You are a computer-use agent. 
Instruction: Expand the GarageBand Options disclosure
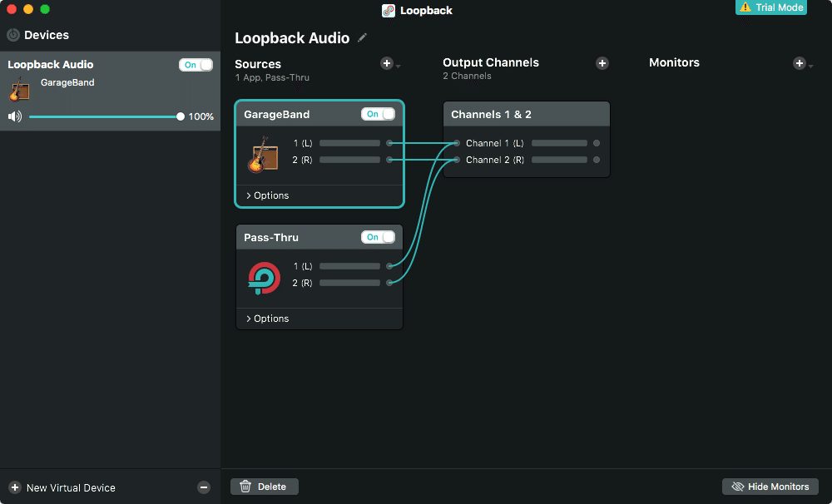click(267, 195)
